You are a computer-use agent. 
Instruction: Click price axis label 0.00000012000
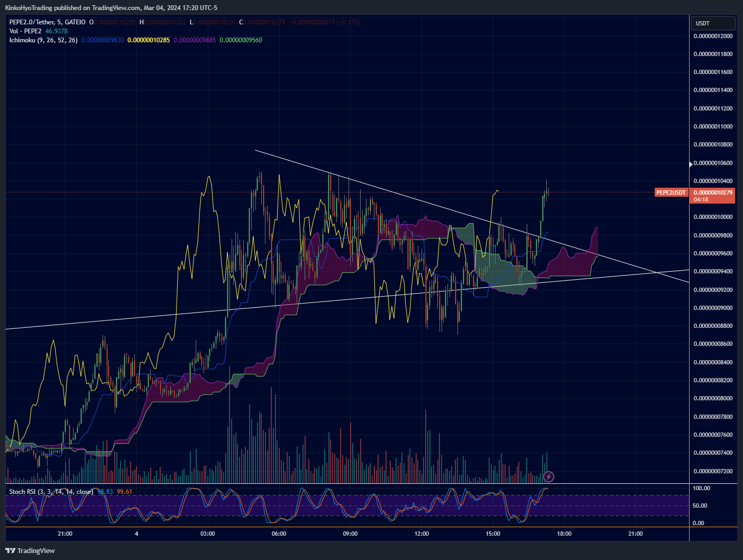(x=713, y=36)
